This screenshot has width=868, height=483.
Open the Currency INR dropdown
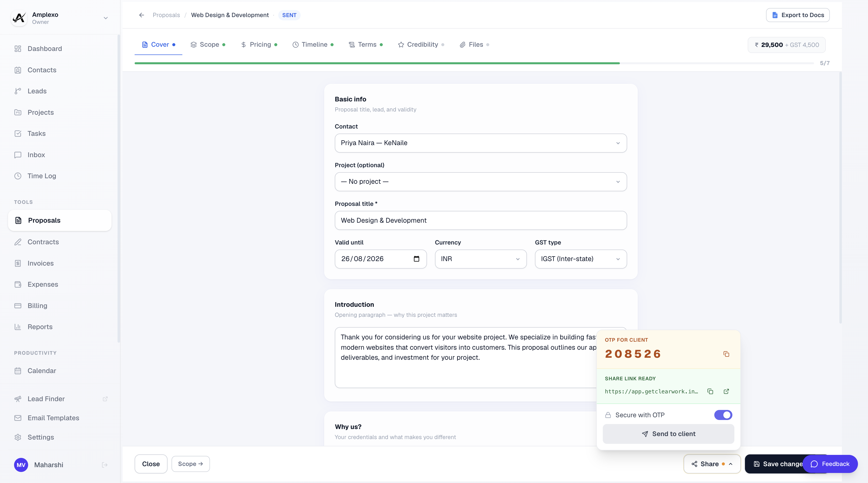pos(480,259)
